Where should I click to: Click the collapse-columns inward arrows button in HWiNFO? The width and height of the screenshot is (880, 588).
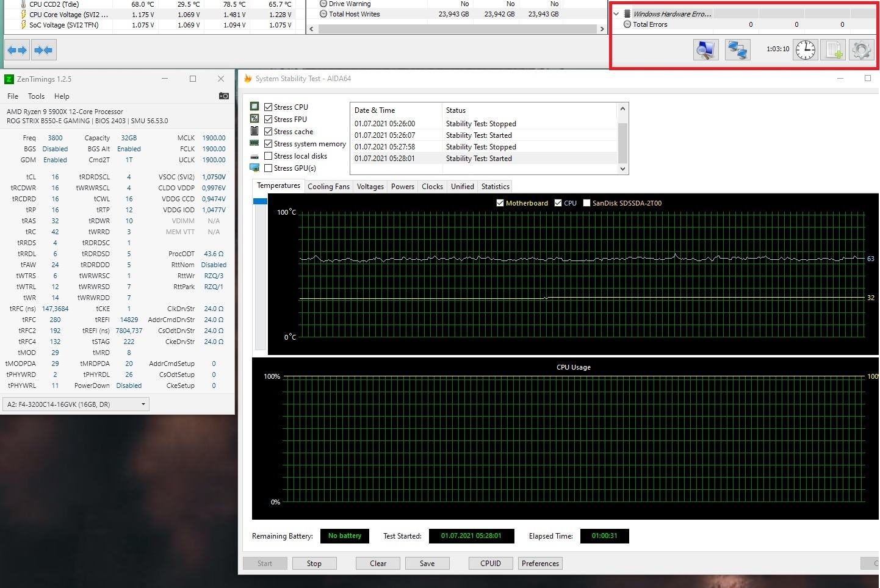[x=43, y=50]
